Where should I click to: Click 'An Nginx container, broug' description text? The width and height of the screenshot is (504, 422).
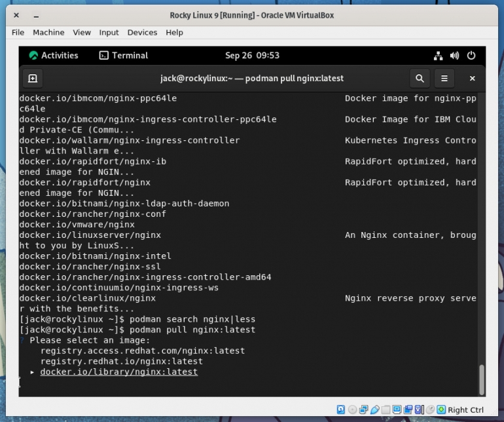pyautogui.click(x=410, y=235)
